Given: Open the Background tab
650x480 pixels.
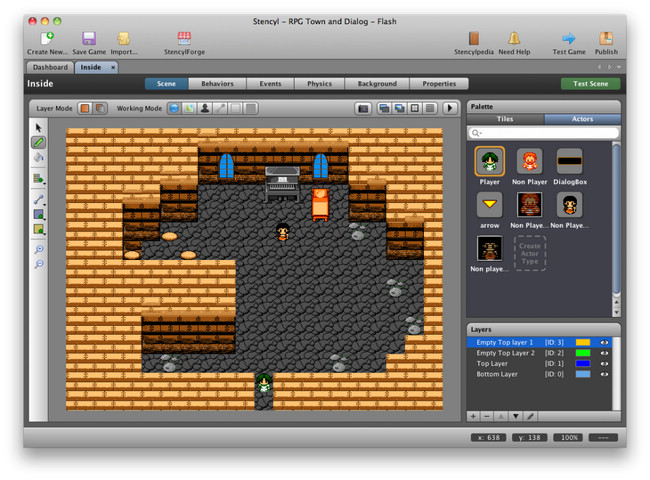Looking at the screenshot, I should click(377, 84).
